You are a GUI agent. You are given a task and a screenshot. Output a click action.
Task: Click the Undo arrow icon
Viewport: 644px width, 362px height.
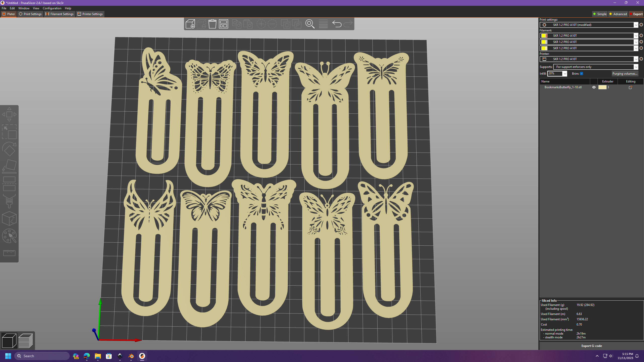337,24
